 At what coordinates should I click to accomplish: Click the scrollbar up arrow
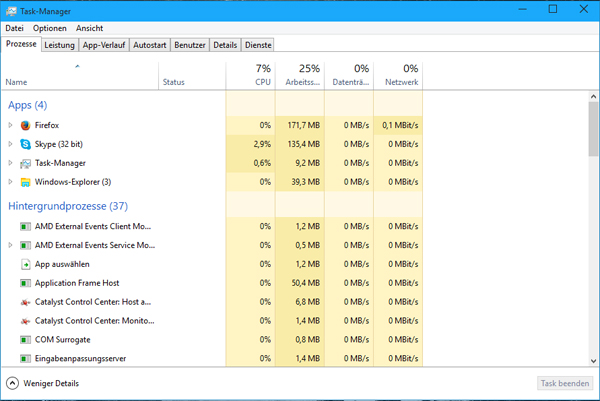593,97
